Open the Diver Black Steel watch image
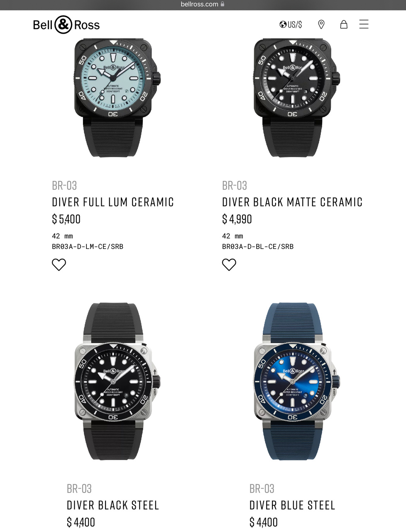 point(117,381)
